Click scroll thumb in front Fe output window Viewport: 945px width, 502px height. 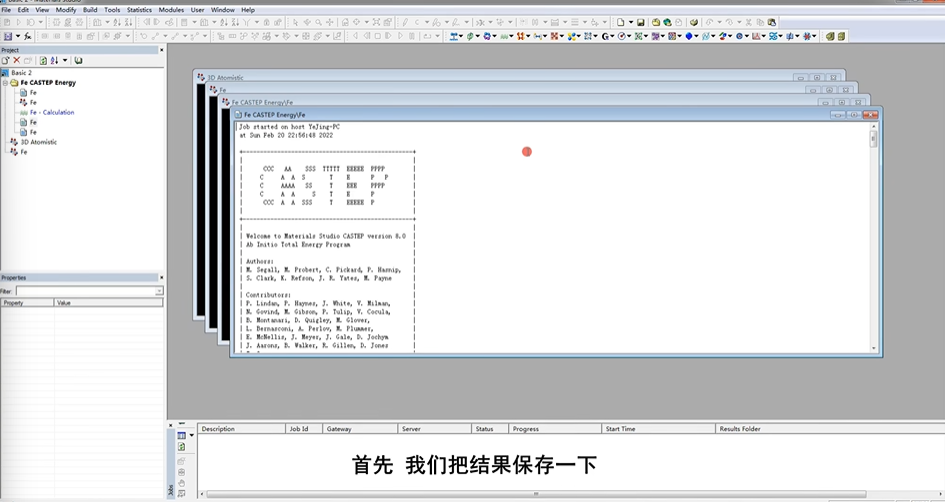point(873,139)
